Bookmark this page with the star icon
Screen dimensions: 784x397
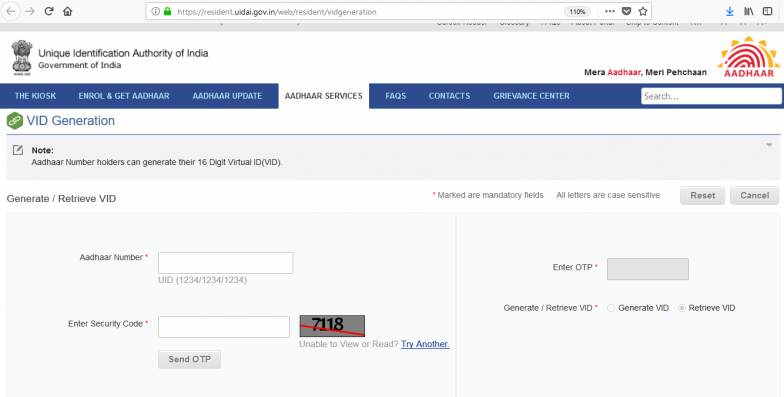(x=643, y=11)
